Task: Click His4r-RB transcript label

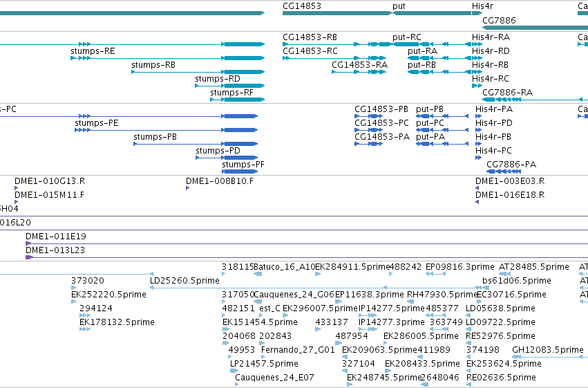Action: point(490,65)
